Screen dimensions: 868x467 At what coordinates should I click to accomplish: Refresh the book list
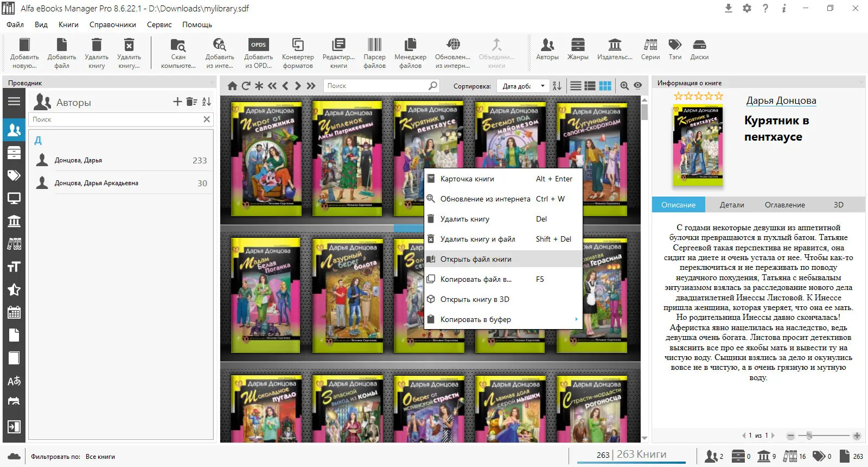[x=246, y=86]
